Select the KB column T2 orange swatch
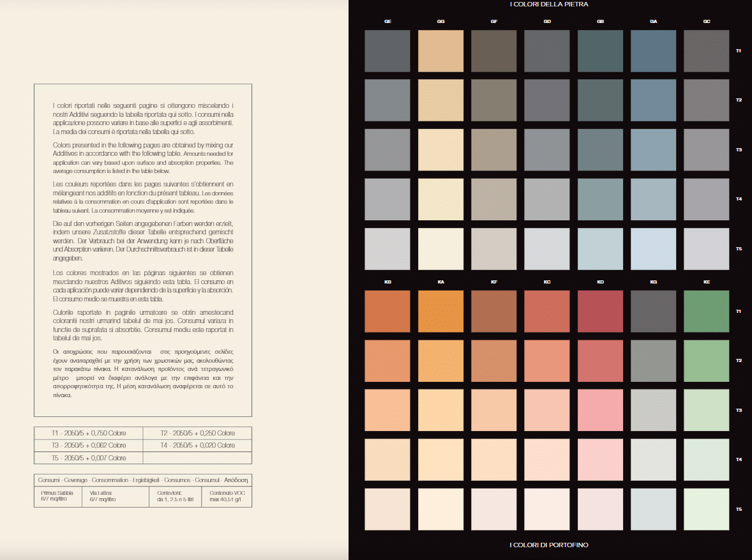The height and width of the screenshot is (560, 752). click(387, 361)
